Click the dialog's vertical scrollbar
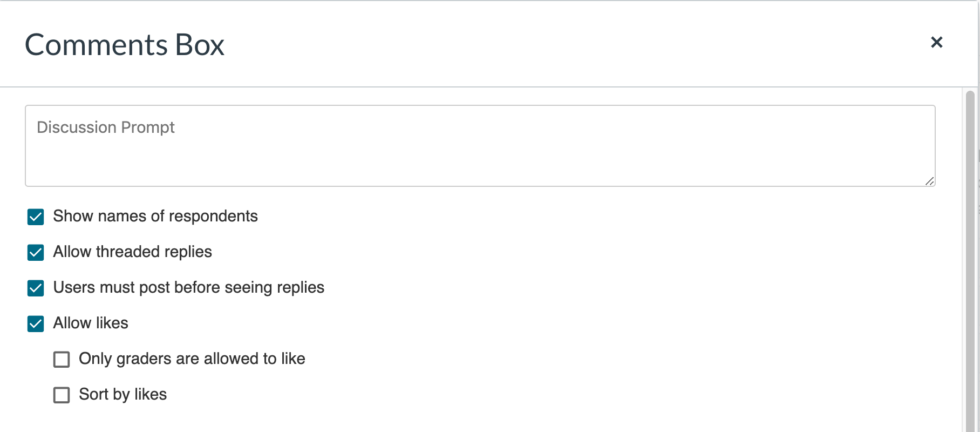Image resolution: width=980 pixels, height=432 pixels. (970, 259)
